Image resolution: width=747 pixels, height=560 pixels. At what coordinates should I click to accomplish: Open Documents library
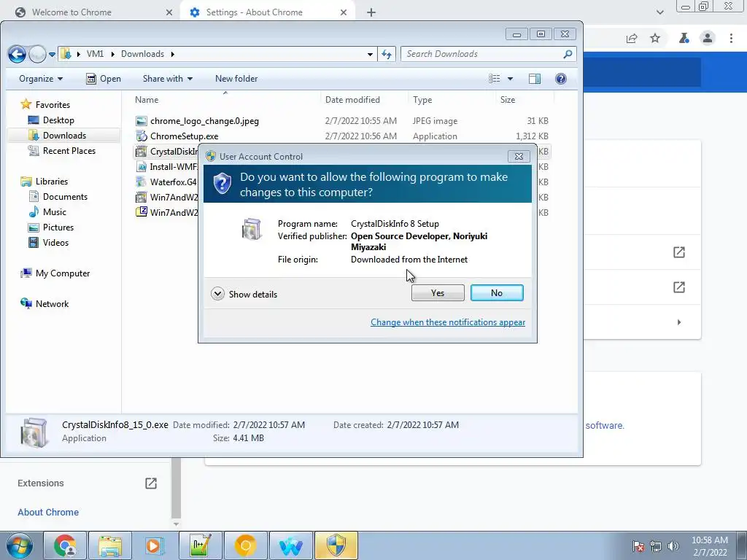pyautogui.click(x=58, y=197)
